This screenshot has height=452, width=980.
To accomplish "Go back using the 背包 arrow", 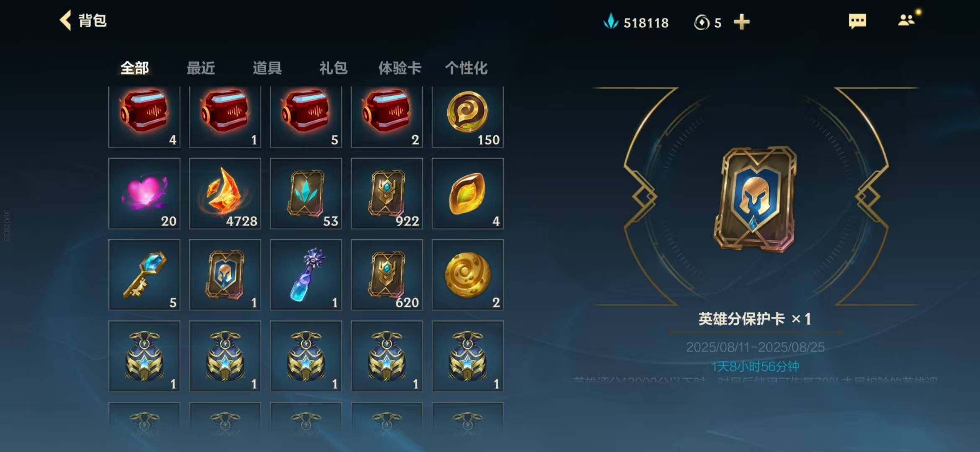I will [x=66, y=21].
